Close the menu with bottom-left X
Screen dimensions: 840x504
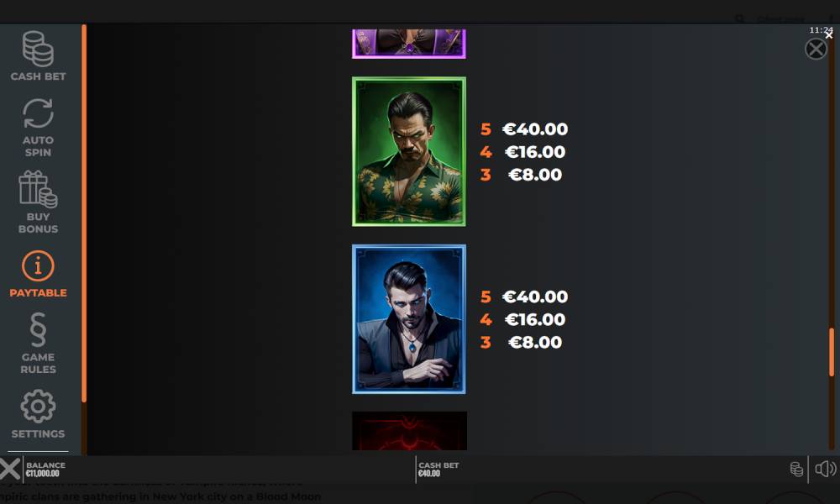tap(9, 469)
